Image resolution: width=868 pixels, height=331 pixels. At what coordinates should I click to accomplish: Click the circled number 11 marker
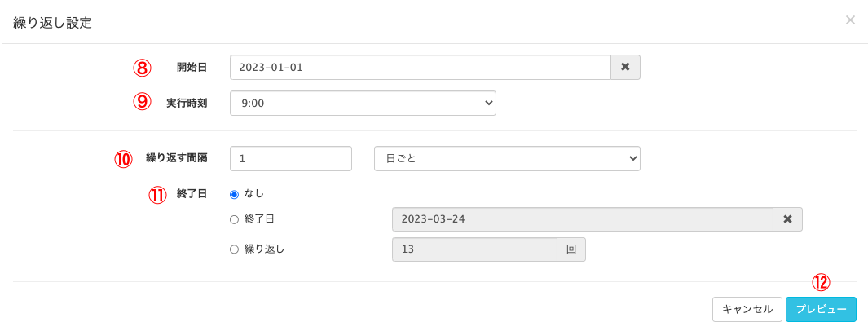click(x=157, y=195)
